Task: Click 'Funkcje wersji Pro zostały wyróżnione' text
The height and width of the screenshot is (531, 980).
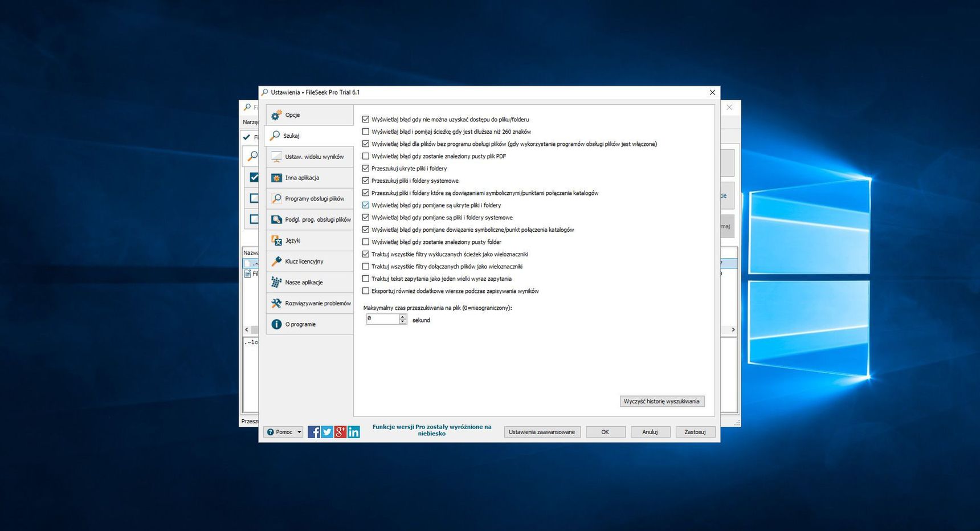Action: click(x=432, y=430)
